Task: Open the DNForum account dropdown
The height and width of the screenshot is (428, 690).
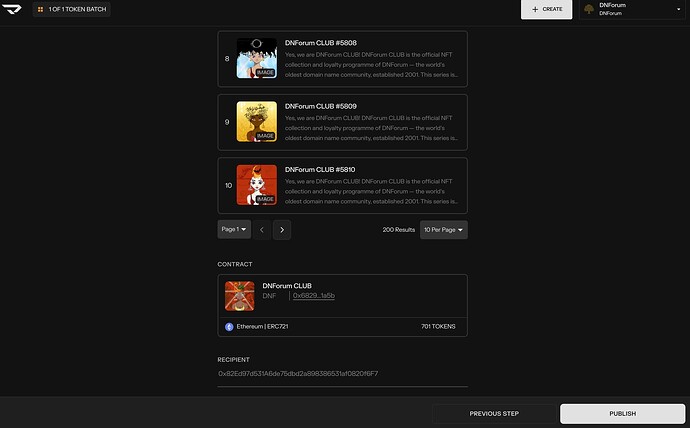Action: tap(632, 9)
